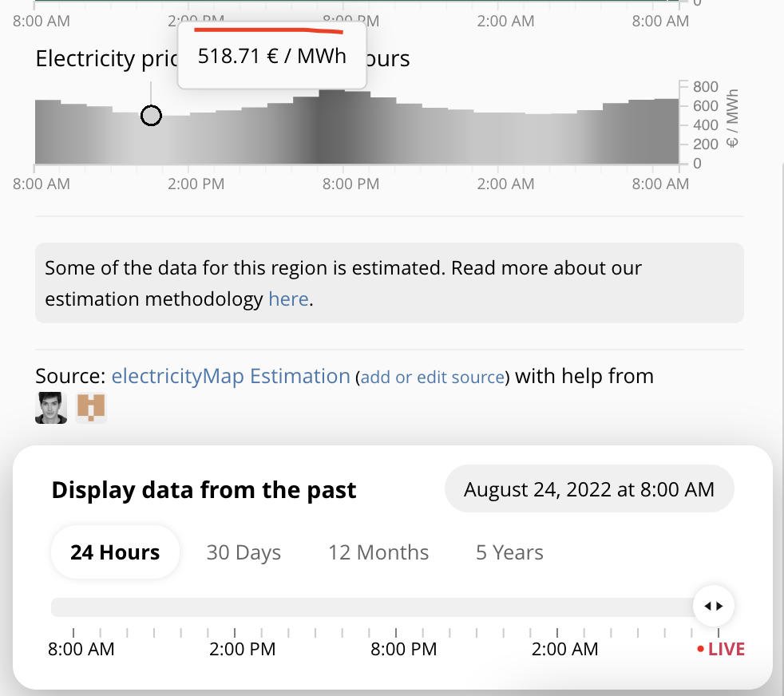
Task: Click the bidirectional arrow timeline handle
Action: click(713, 606)
